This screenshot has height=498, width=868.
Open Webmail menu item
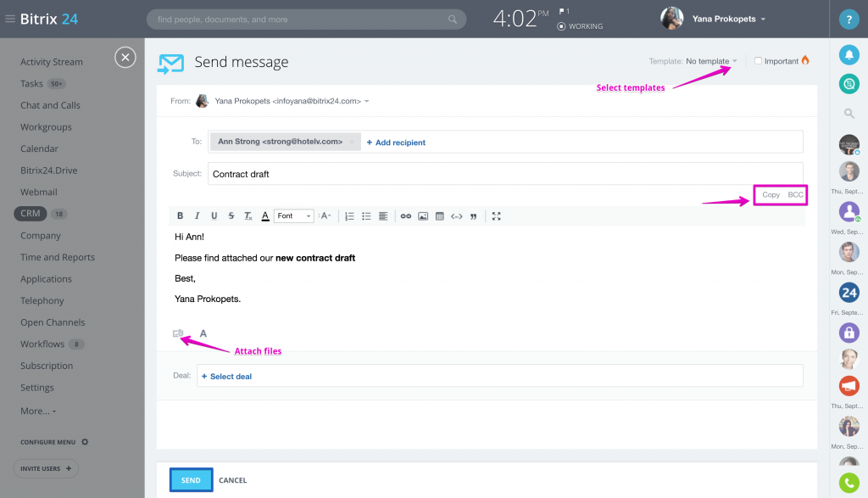[39, 192]
